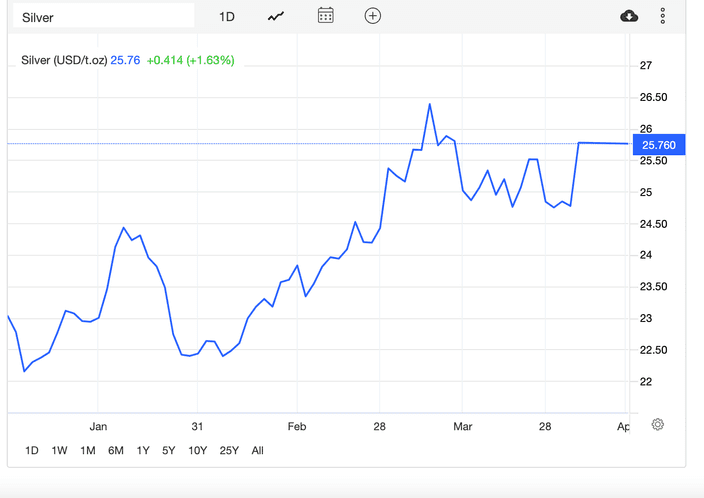
Task: Open the three-dot more options menu
Action: pos(663,16)
